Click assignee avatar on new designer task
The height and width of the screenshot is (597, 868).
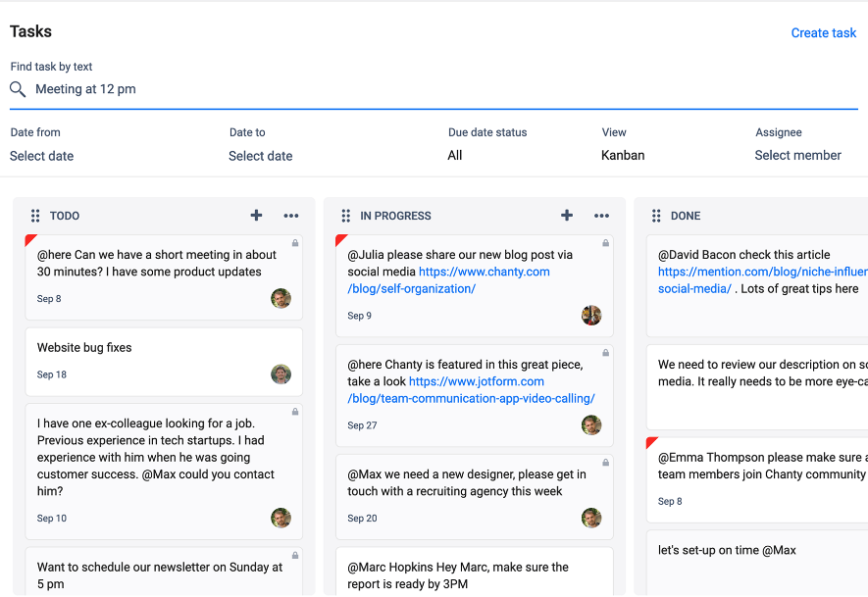[x=591, y=518]
